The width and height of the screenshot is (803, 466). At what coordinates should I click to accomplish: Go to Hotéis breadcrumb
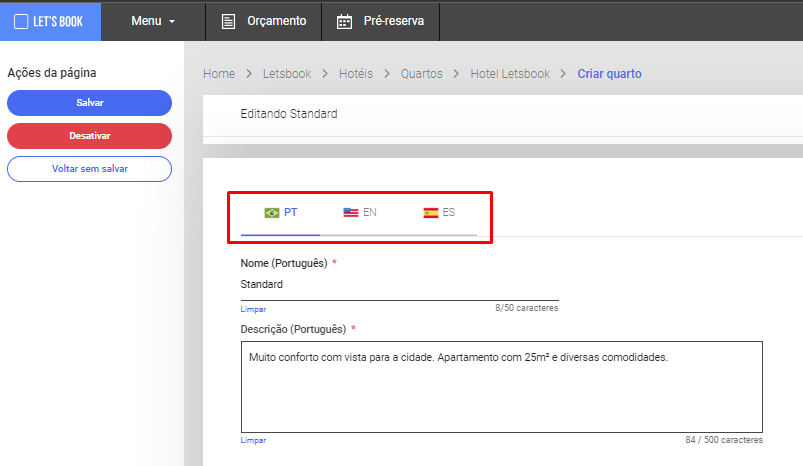tap(356, 74)
